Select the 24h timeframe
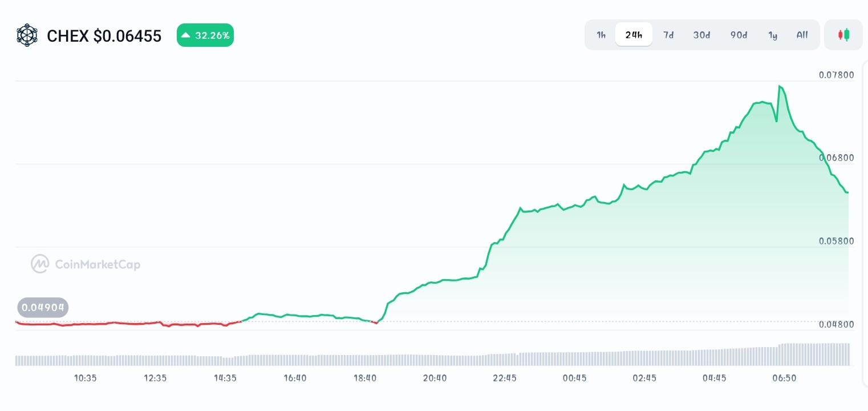The image size is (868, 411). [x=634, y=35]
